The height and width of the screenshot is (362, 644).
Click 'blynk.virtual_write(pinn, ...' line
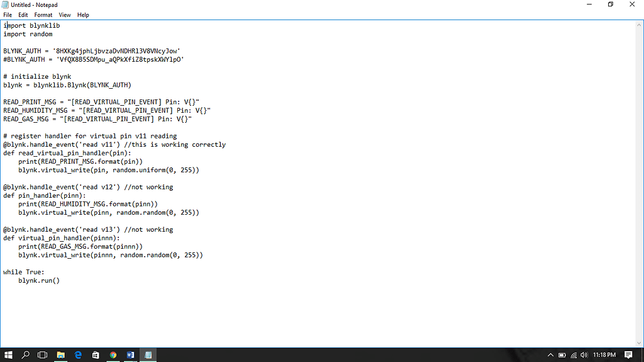tap(109, 213)
